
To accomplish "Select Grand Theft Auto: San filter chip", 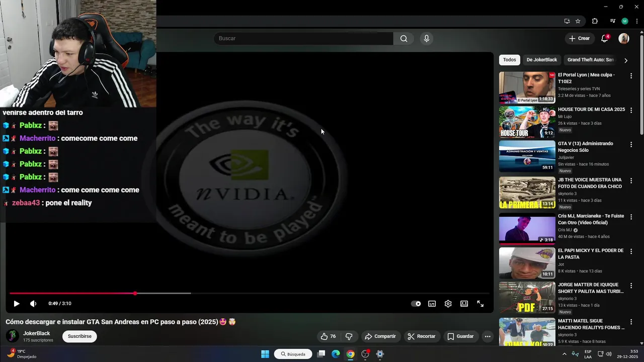I will [591, 60].
